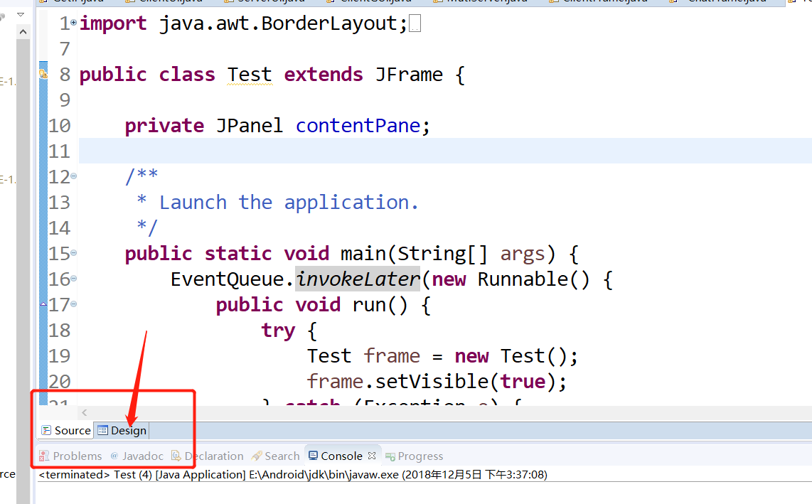Collapse the import statements fold on line 1
The width and height of the screenshot is (812, 504).
tap(73, 22)
